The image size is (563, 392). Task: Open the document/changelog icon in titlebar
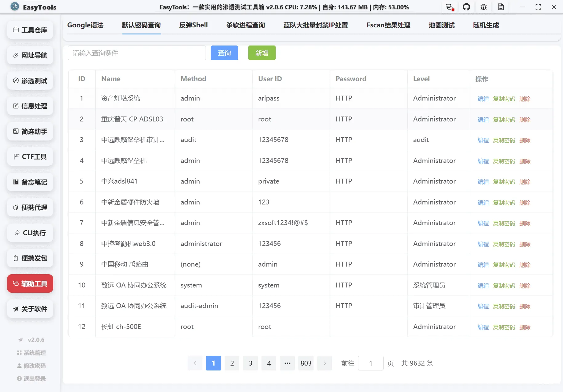coord(501,7)
